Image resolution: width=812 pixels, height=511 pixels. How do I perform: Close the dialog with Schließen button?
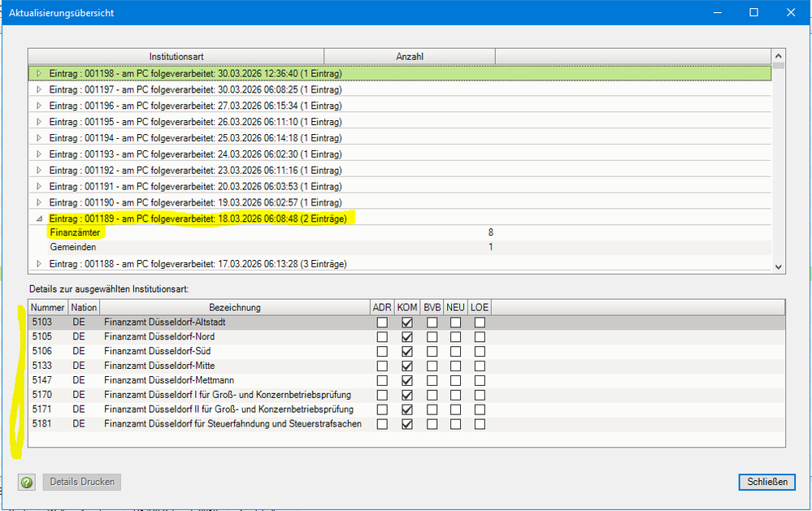coord(767,482)
